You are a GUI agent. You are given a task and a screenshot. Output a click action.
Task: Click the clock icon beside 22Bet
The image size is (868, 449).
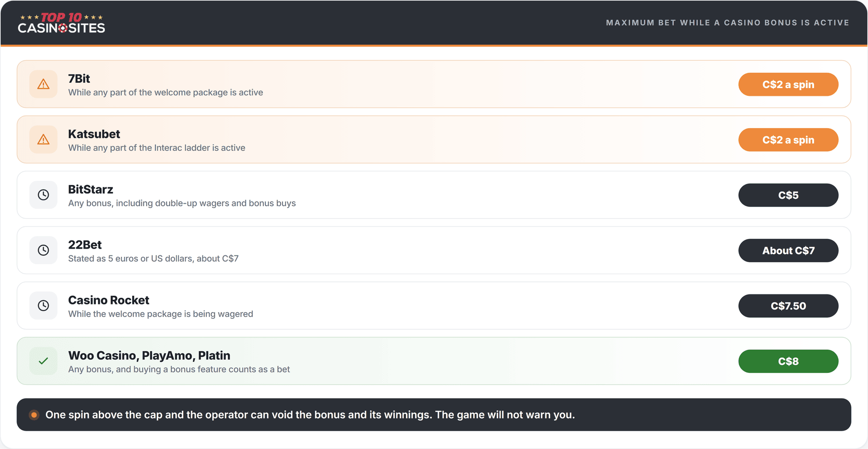43,251
